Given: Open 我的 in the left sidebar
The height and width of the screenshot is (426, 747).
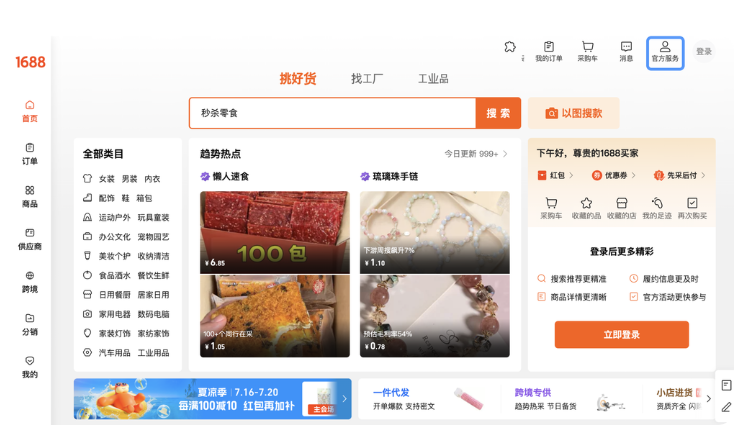Looking at the screenshot, I should coord(30,367).
